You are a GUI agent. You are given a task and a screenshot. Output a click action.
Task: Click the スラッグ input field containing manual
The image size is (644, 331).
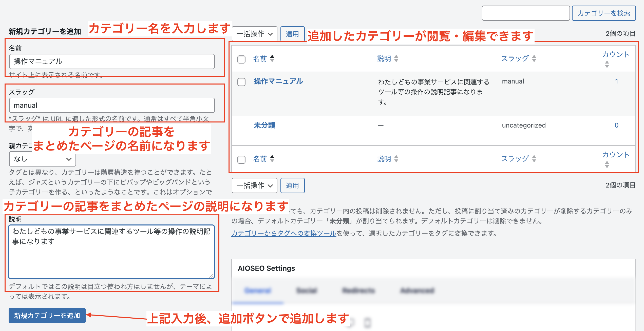pos(112,105)
